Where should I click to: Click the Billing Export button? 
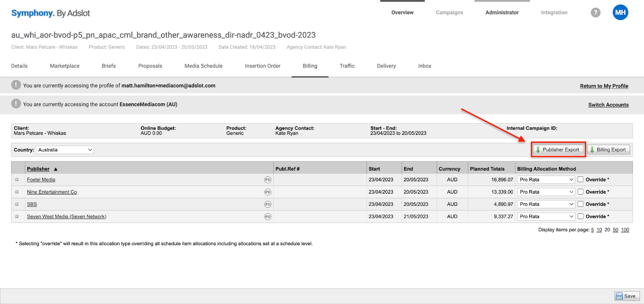(x=609, y=150)
